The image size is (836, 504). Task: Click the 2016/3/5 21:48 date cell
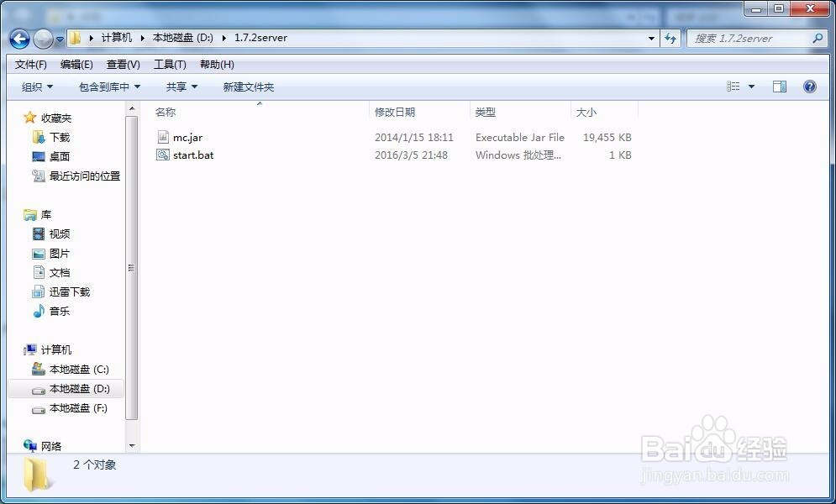pos(411,155)
